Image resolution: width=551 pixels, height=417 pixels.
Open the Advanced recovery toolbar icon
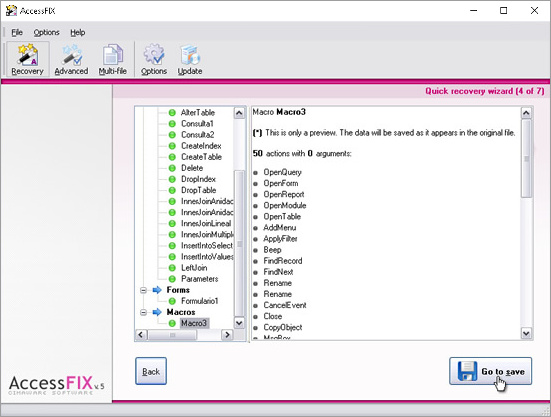71,59
